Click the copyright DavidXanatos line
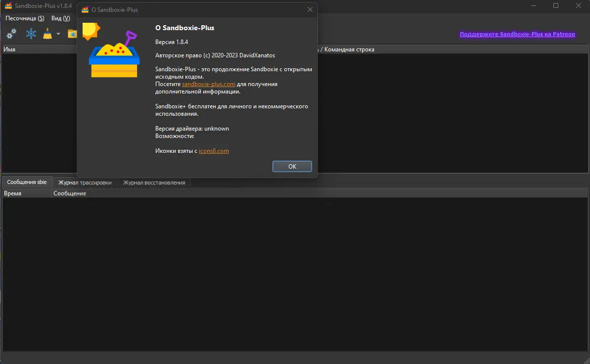Image resolution: width=590 pixels, height=364 pixels. click(x=215, y=55)
